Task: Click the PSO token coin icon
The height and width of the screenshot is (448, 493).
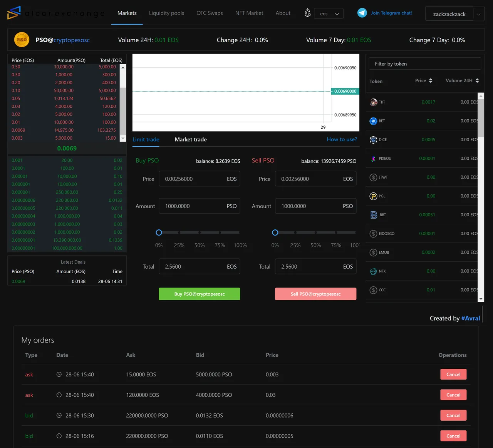Action: pyautogui.click(x=22, y=40)
